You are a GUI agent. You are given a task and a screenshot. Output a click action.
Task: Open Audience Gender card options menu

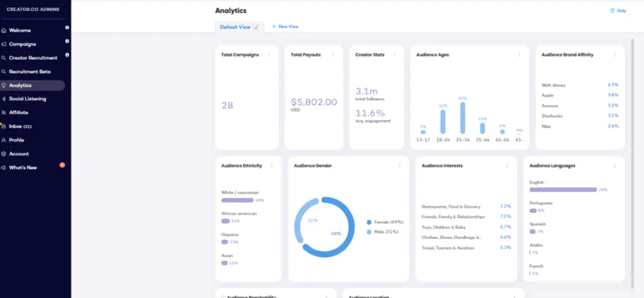coord(399,166)
